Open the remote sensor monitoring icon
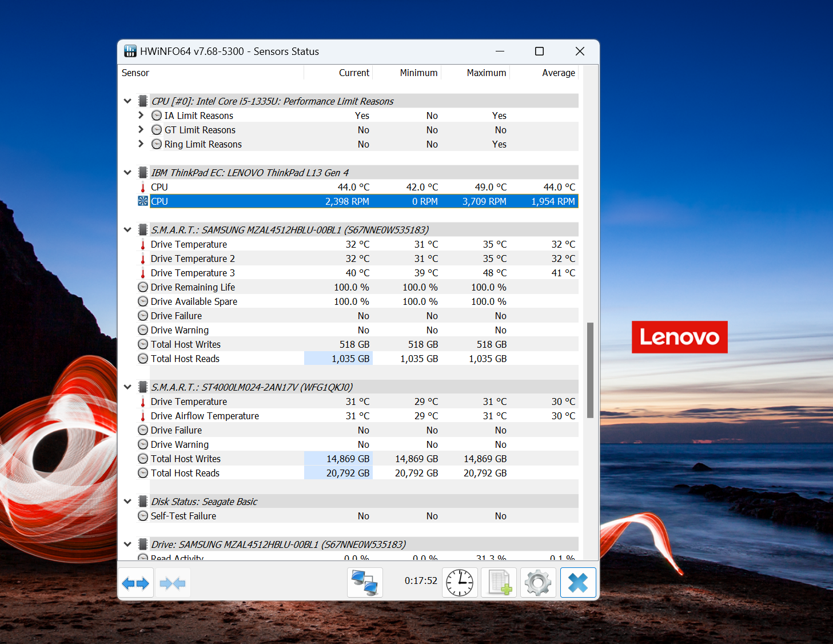 [x=364, y=582]
